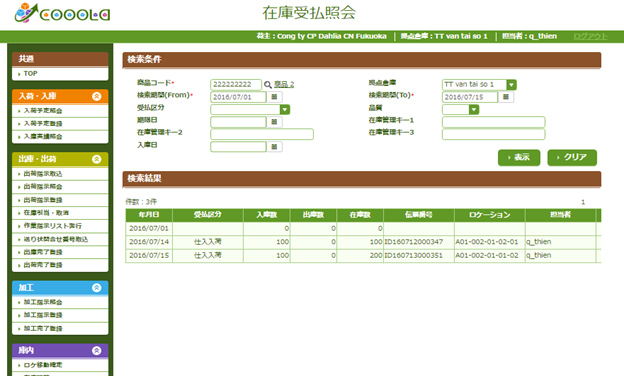Select the 2016/07/15 date cell
Image resolution: width=624 pixels, height=376 pixels.
[149, 255]
